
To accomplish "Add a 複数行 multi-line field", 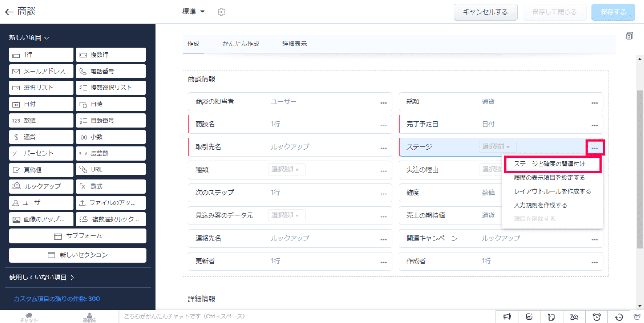I will coord(111,55).
